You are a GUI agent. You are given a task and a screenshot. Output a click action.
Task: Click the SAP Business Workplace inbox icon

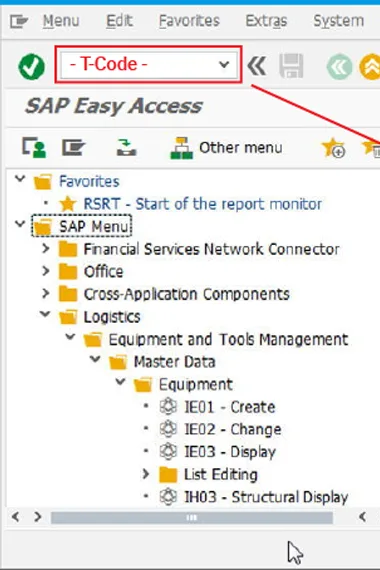tap(126, 148)
